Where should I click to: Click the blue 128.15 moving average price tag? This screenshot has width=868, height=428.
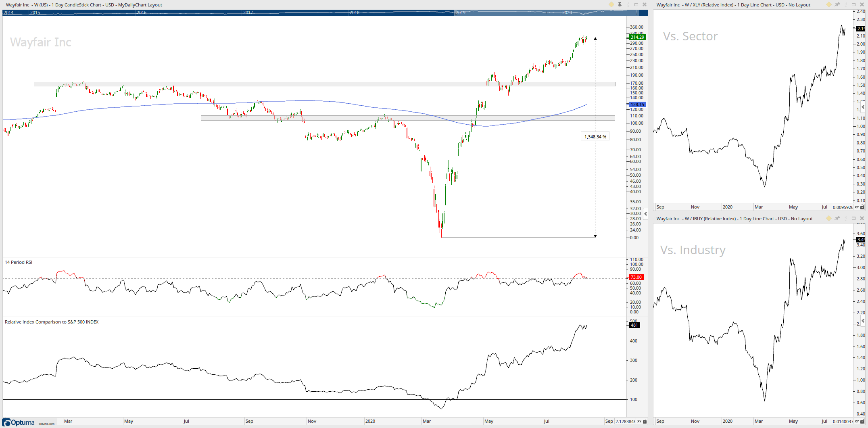pos(638,104)
